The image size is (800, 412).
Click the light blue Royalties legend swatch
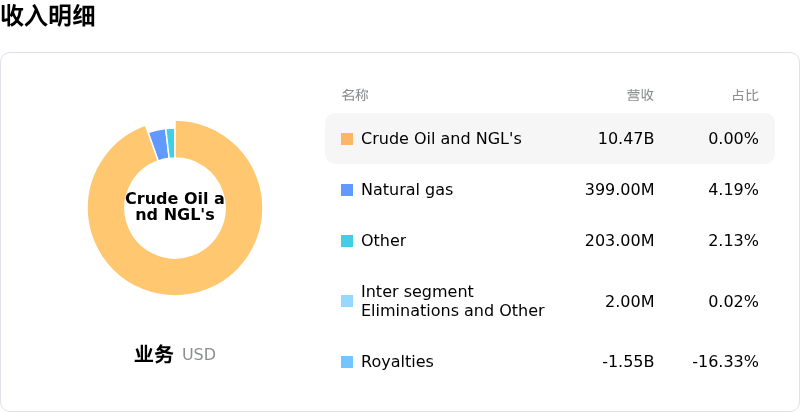click(x=347, y=362)
